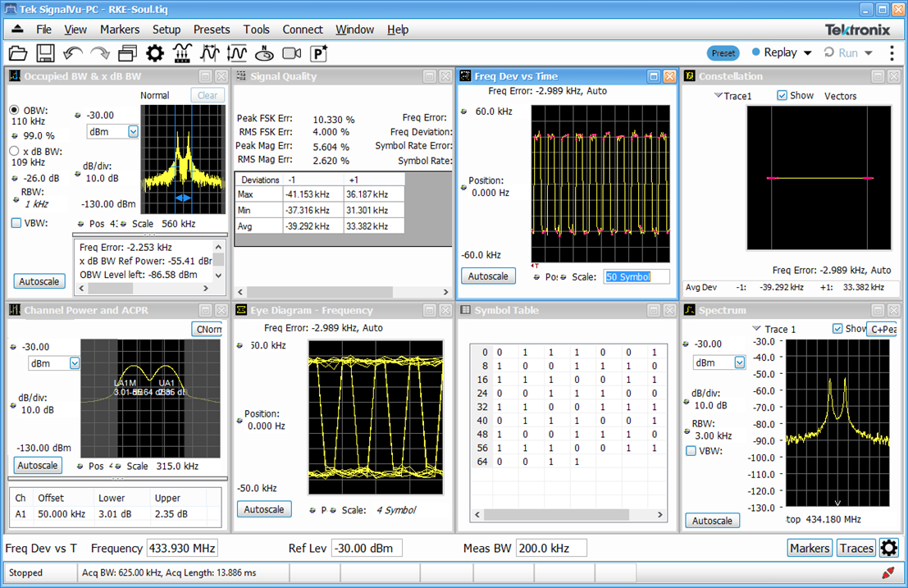Image resolution: width=908 pixels, height=588 pixels.
Task: Open dBm units dropdown in Spectrum panel
Action: tap(740, 362)
